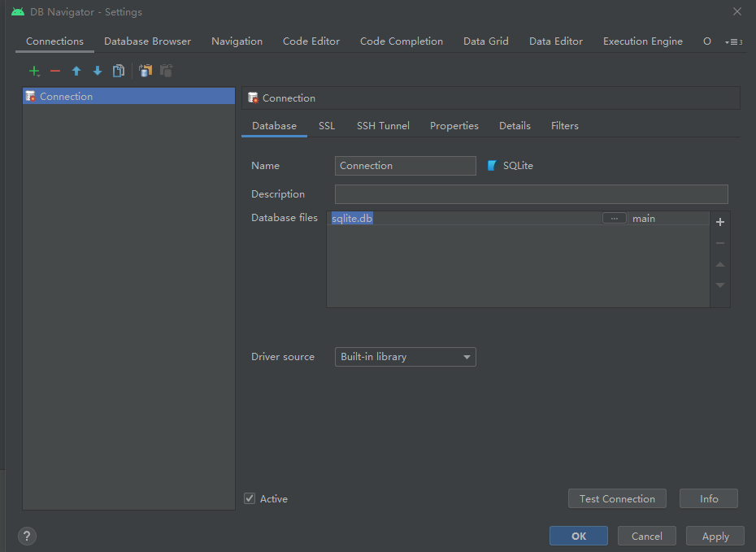Click the Test Connection button
This screenshot has width=756, height=552.
coord(617,498)
